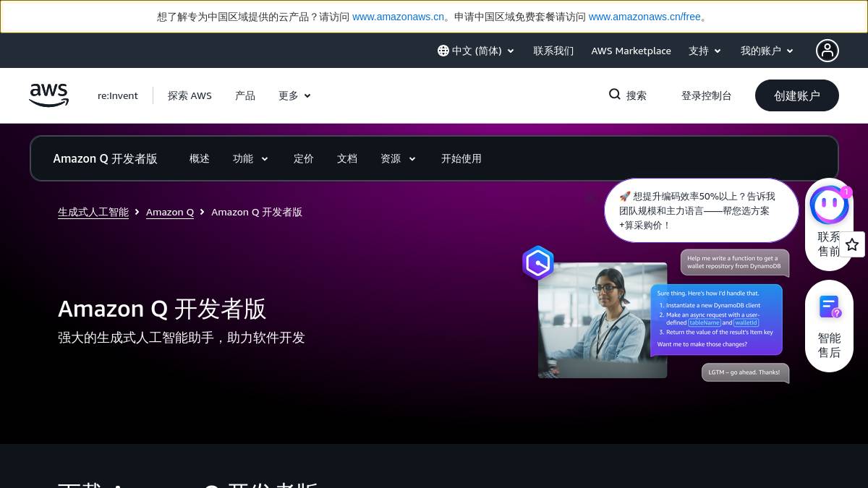Open the 开始使用 tab
The height and width of the screenshot is (488, 868).
(x=461, y=158)
